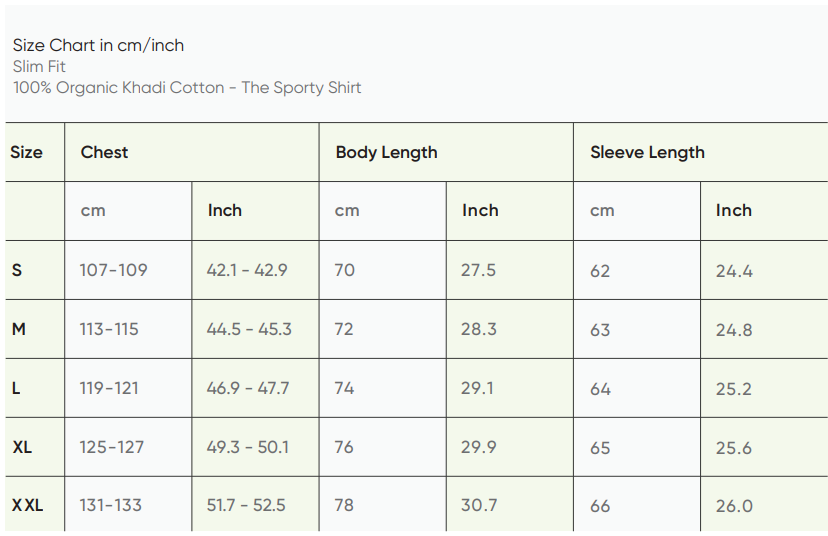
Task: Click chest value 119-121 cm
Action: [109, 388]
